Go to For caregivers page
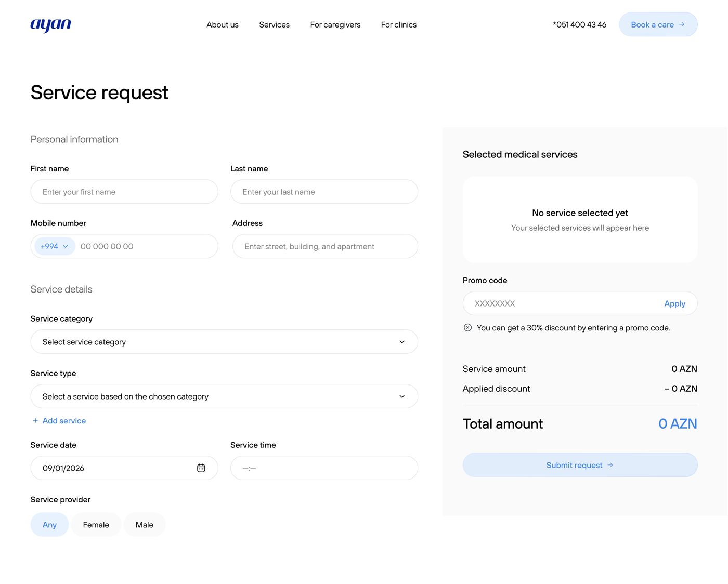728x584 pixels. 335,24
